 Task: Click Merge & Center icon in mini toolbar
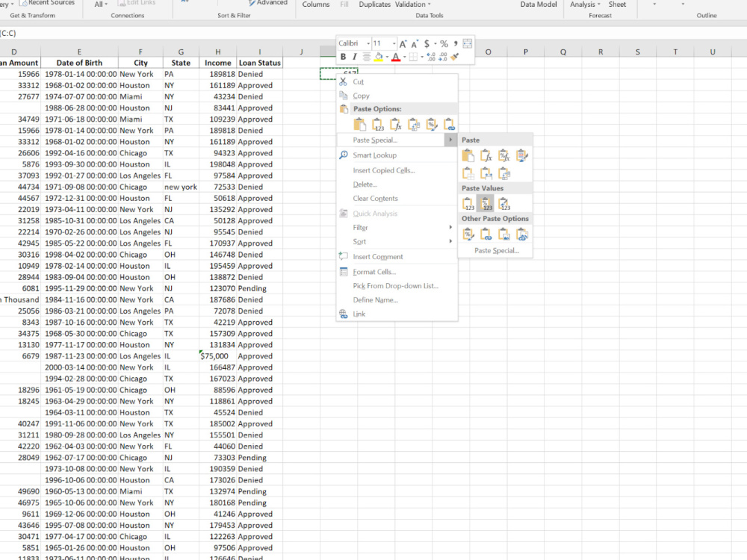[x=468, y=43]
